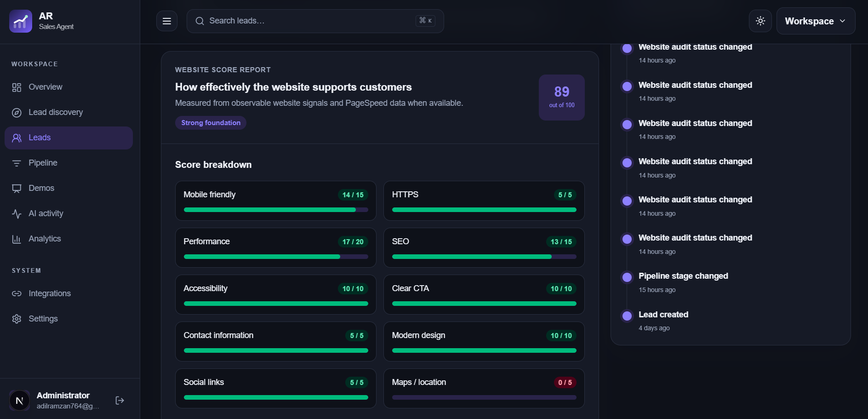Screen dimensions: 868x419
Task: Click the Settings gear icon
Action: [x=17, y=319]
